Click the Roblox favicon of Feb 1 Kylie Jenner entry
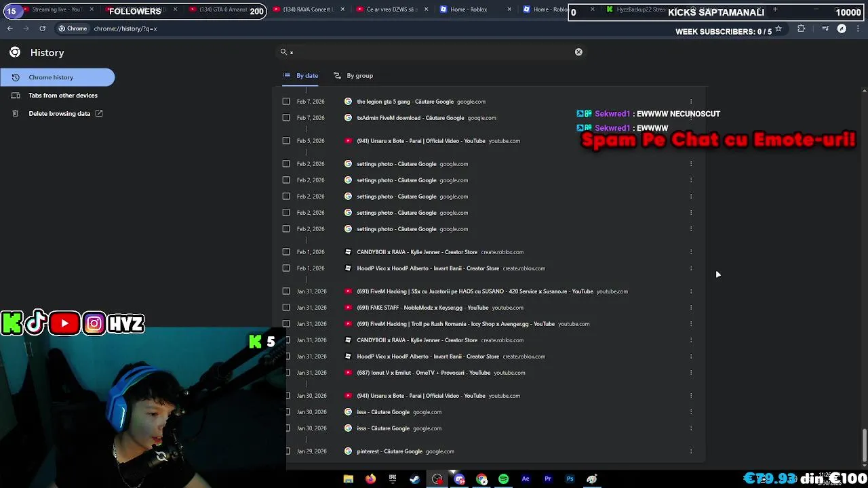 [348, 252]
